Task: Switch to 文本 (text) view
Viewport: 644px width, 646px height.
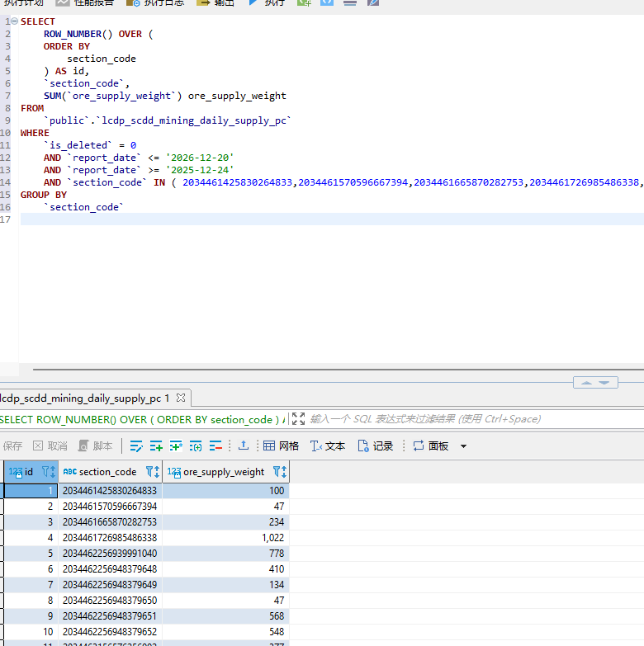Action: click(x=328, y=446)
